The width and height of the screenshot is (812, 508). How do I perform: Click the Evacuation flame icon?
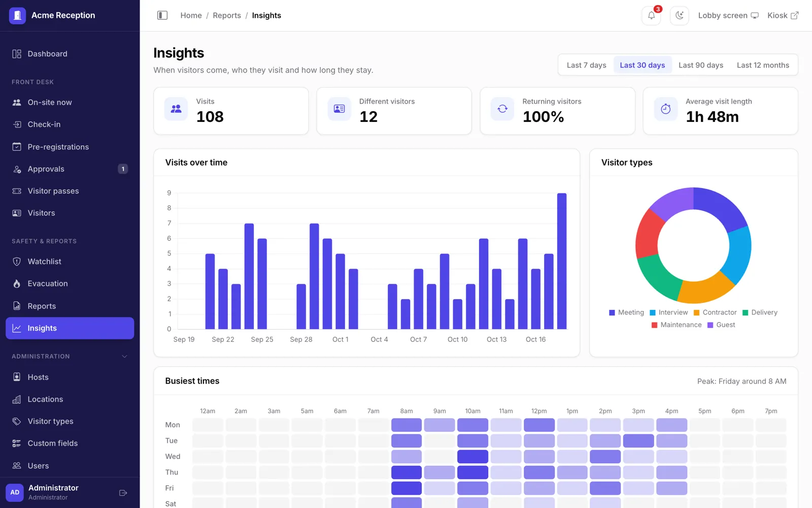17,283
